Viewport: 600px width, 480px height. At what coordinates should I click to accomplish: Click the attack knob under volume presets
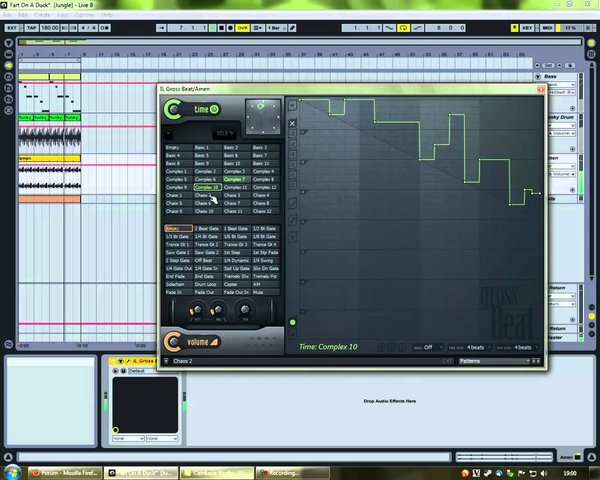tap(197, 310)
